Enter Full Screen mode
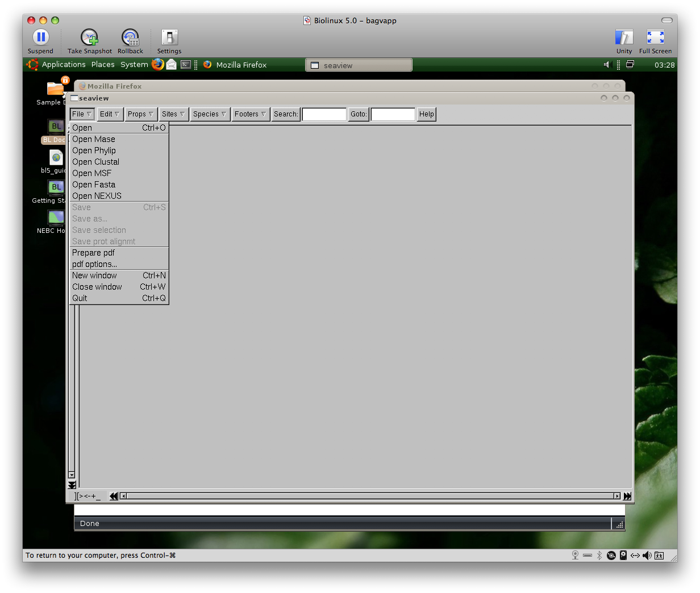This screenshot has width=700, height=593. tap(655, 37)
